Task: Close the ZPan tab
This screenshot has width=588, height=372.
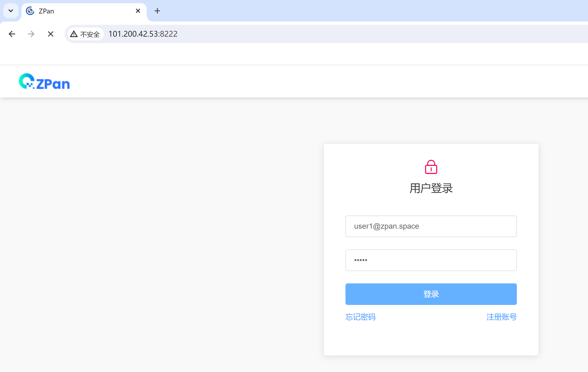Action: [138, 11]
